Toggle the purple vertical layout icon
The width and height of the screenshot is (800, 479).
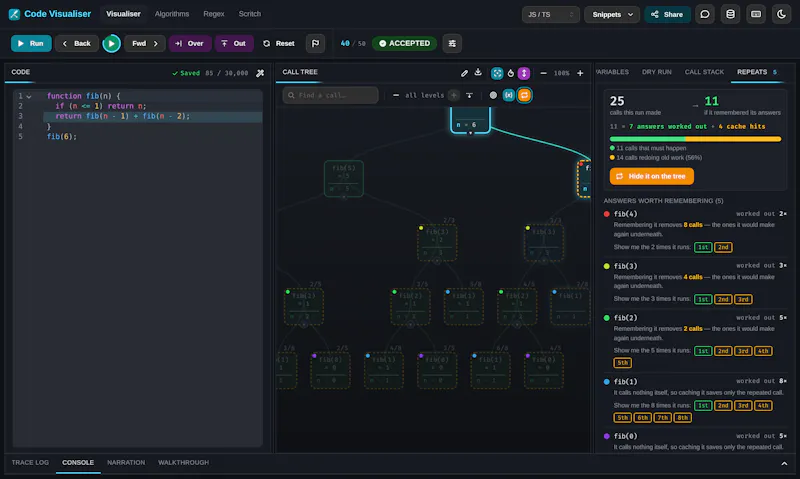click(x=524, y=73)
